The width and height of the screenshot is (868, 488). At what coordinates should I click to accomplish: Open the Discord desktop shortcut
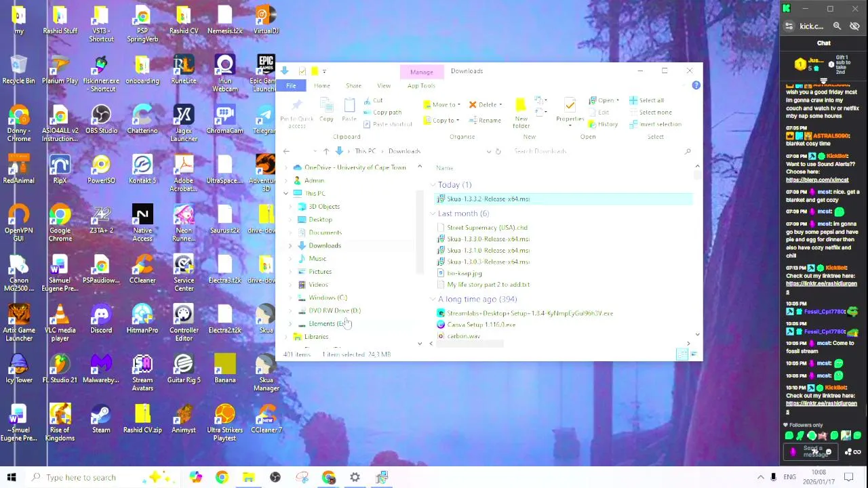101,319
